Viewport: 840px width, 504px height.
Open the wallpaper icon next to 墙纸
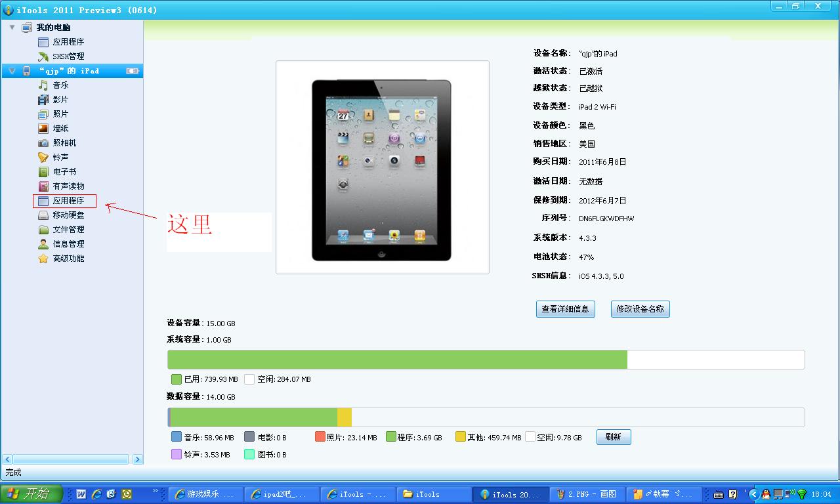point(43,129)
